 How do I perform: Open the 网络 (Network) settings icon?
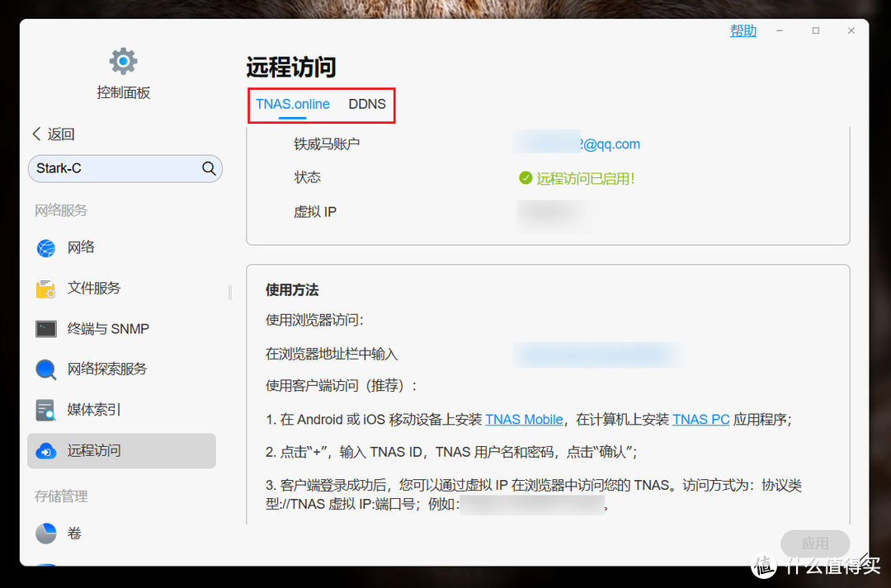45,247
